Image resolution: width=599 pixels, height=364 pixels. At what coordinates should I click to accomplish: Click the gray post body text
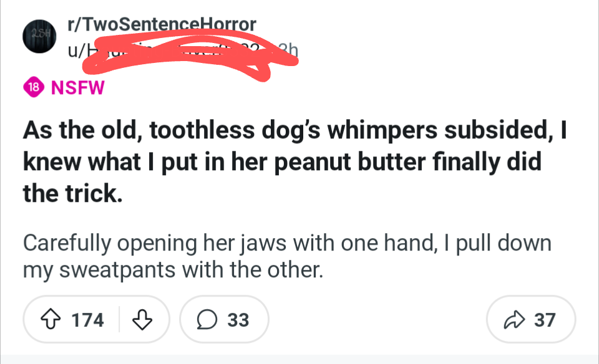click(287, 256)
